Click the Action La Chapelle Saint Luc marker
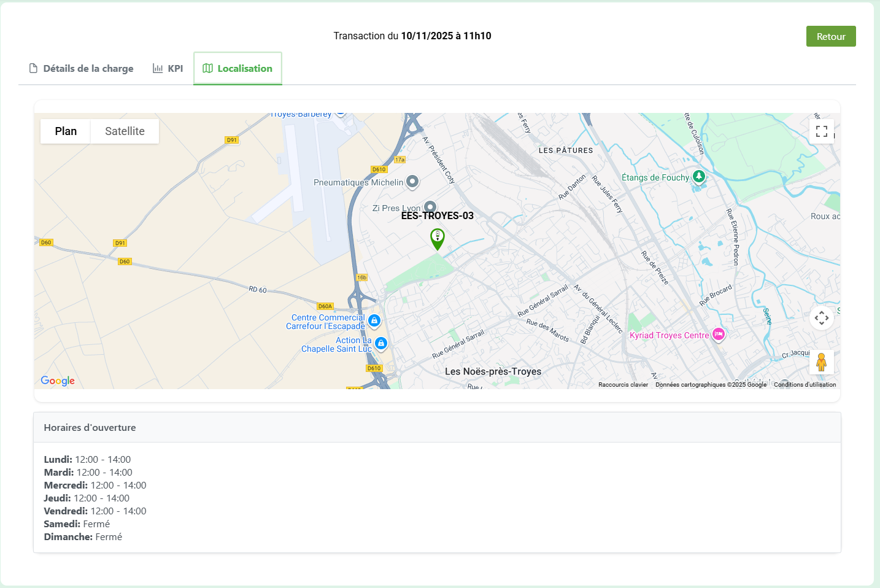This screenshot has height=588, width=880. 381,343
